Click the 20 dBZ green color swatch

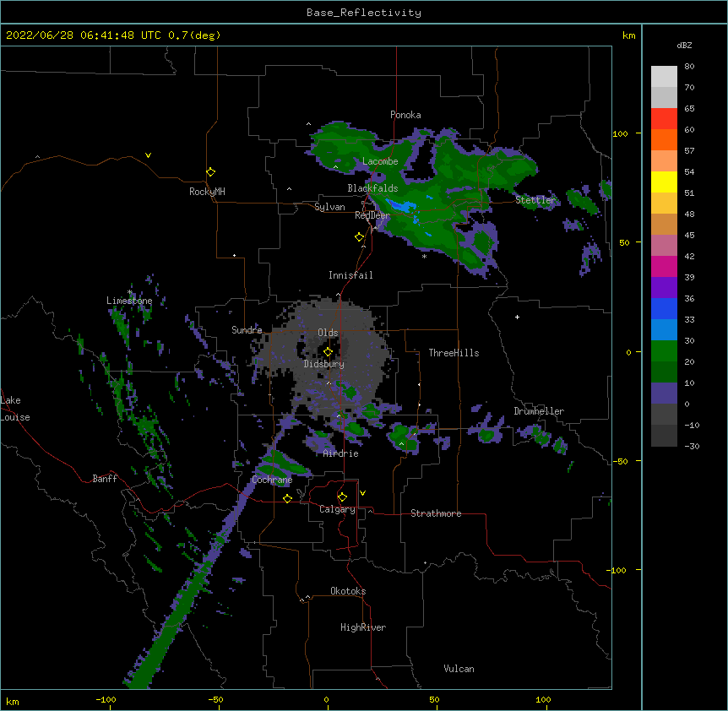pos(664,372)
